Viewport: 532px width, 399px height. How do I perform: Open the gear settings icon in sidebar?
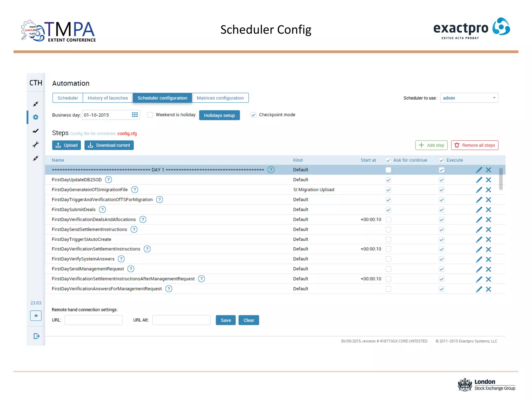[x=36, y=117]
